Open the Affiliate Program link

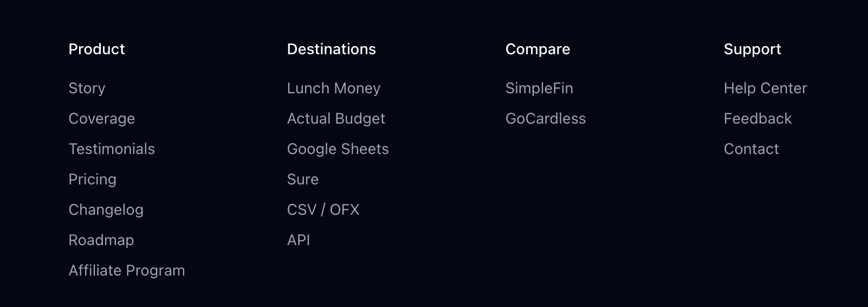(126, 271)
